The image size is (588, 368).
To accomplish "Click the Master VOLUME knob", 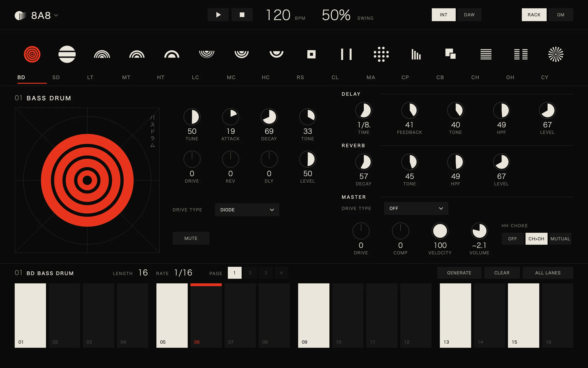I will [479, 231].
